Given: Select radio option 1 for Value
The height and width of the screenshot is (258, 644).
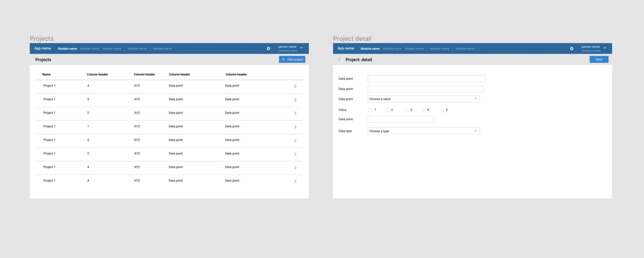Looking at the screenshot, I should pyautogui.click(x=370, y=110).
